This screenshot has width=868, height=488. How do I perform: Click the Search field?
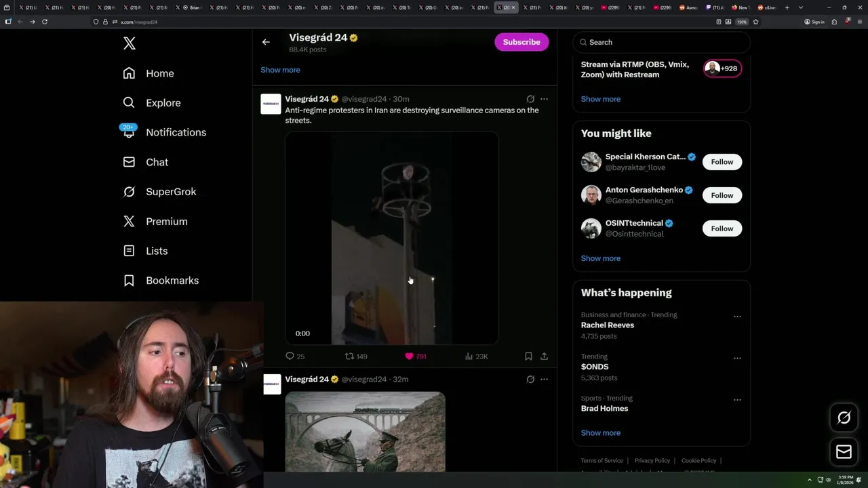pyautogui.click(x=661, y=42)
